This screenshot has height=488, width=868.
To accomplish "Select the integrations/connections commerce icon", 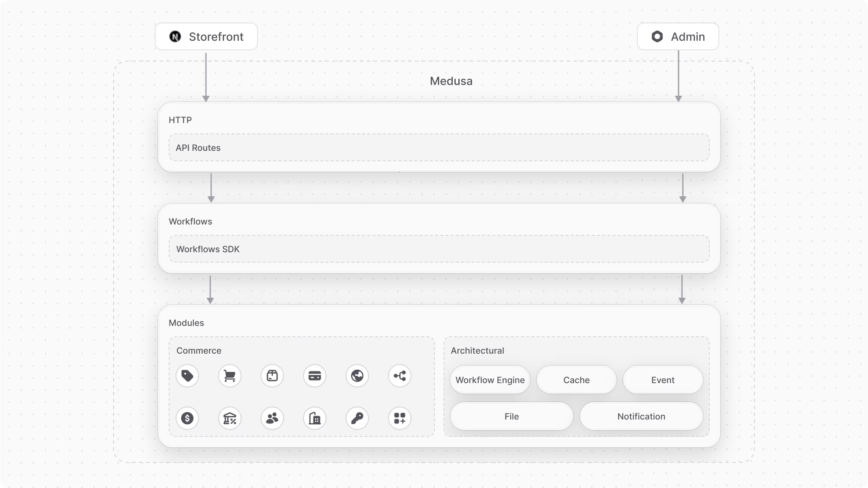I will (x=399, y=375).
